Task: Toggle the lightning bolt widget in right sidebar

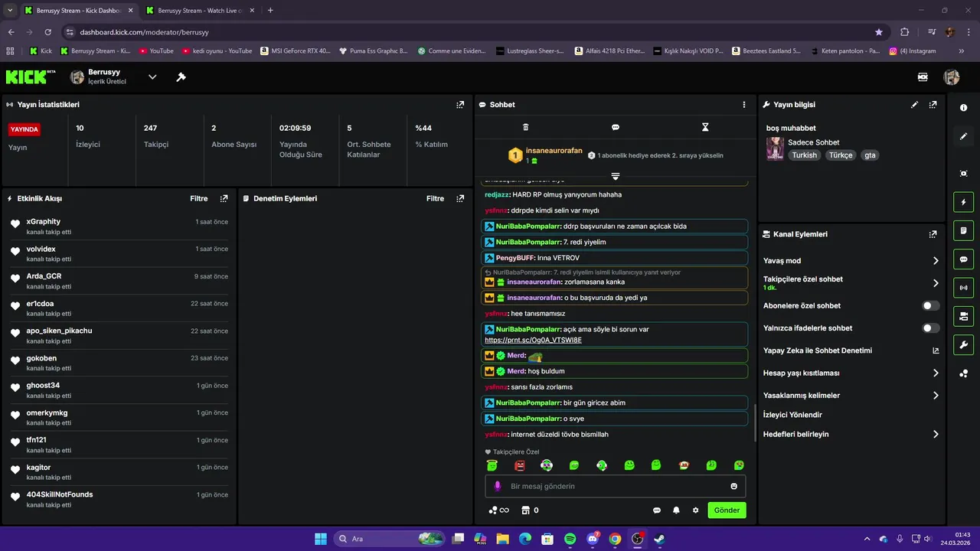Action: [963, 202]
